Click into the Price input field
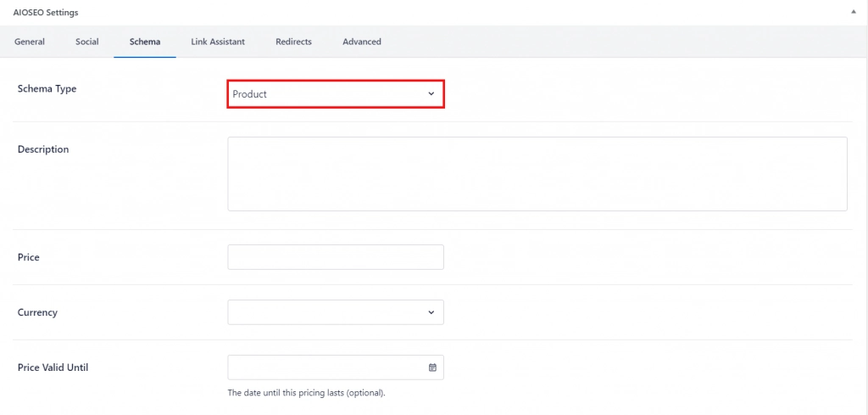 pyautogui.click(x=335, y=257)
